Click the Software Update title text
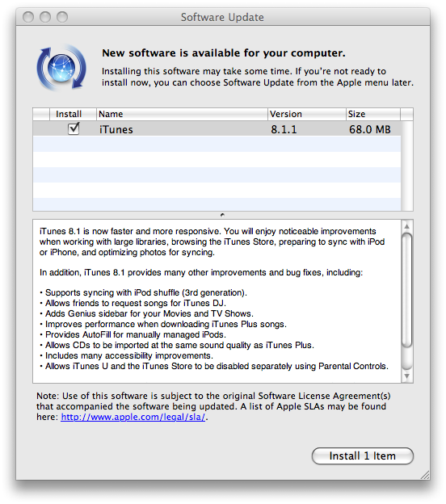This screenshot has height=504, width=446. [x=222, y=17]
